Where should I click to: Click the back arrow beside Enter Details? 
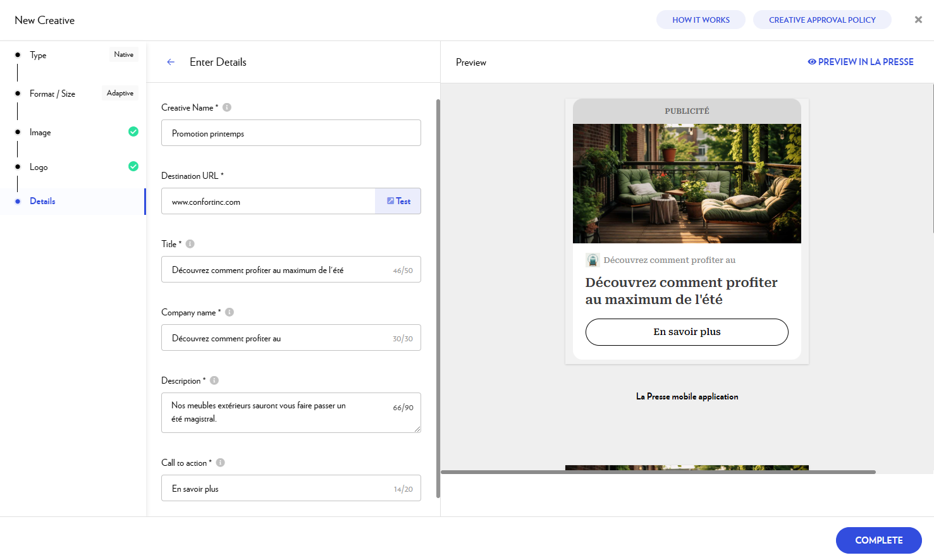[x=171, y=62]
